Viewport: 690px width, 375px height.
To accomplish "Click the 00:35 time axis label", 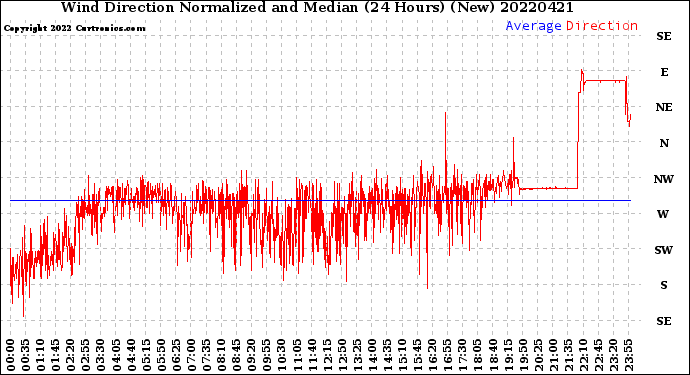I will pyautogui.click(x=26, y=354).
